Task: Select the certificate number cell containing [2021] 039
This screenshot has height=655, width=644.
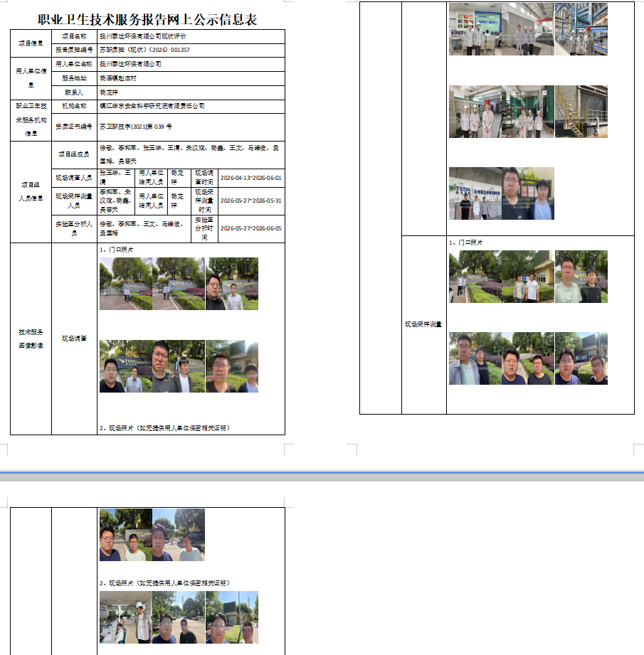Action: tap(191, 127)
